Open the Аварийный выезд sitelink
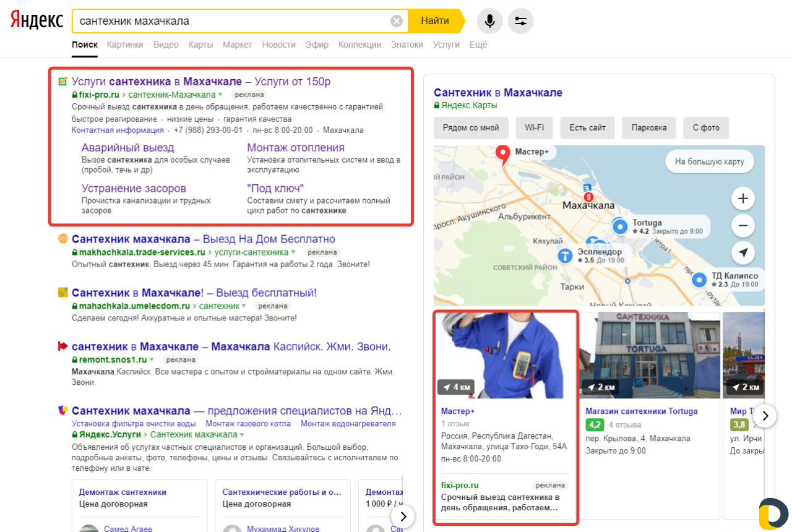The height and width of the screenshot is (532, 792). point(128,148)
